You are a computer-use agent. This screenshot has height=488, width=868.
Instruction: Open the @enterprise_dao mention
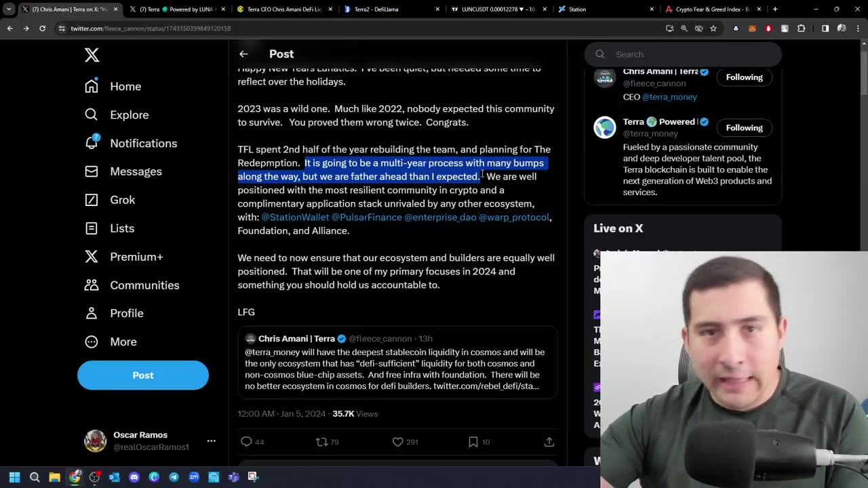point(440,217)
